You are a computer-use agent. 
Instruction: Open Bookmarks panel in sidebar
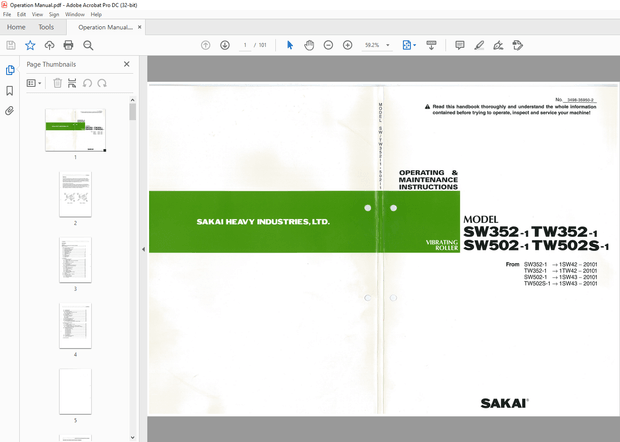coord(10,91)
